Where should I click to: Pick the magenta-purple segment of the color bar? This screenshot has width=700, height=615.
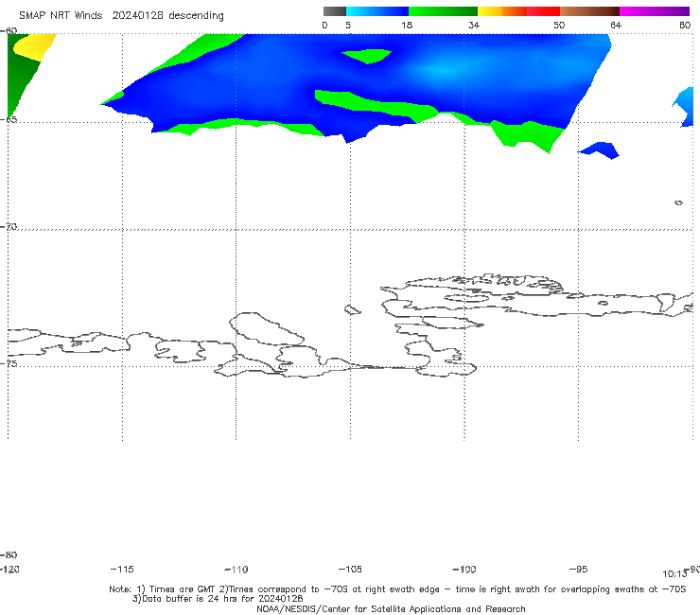coord(655,11)
